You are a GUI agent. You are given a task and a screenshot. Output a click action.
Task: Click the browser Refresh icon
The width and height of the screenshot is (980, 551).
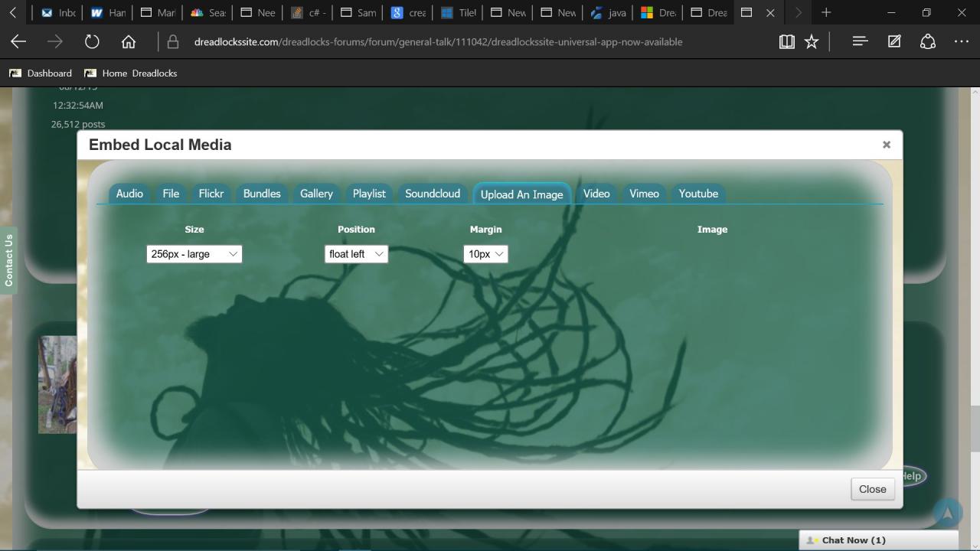tap(92, 42)
